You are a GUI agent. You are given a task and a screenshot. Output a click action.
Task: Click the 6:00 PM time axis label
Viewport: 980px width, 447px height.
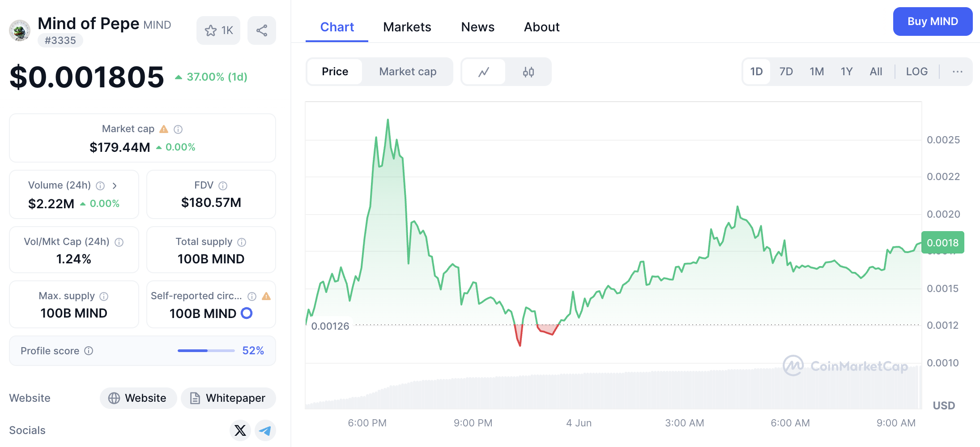click(x=367, y=423)
